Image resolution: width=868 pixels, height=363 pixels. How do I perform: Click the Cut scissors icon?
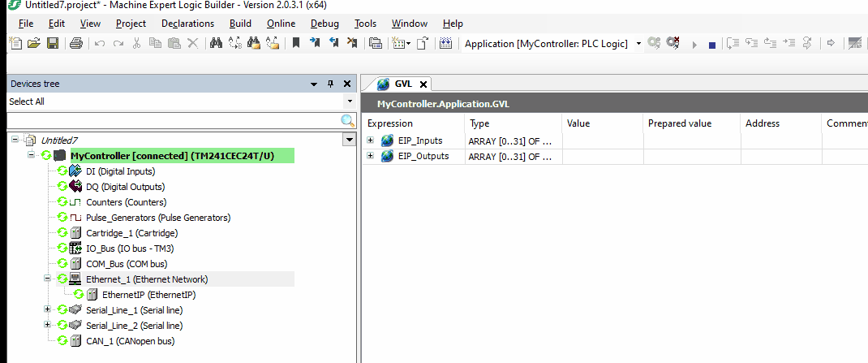point(137,43)
